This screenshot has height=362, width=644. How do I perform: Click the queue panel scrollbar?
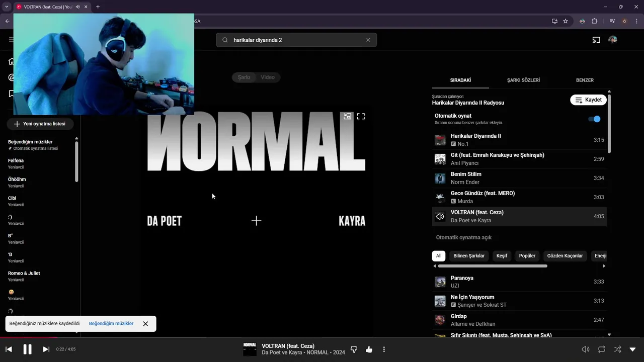coord(609,123)
